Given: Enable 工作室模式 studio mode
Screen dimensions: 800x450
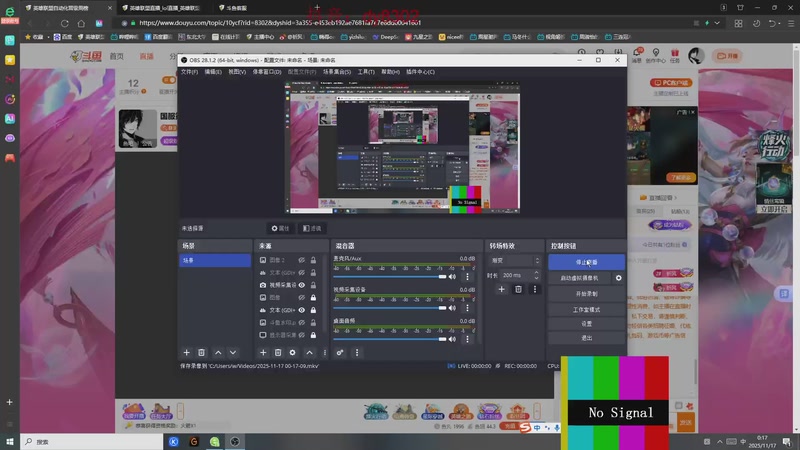Looking at the screenshot, I should coord(586,310).
